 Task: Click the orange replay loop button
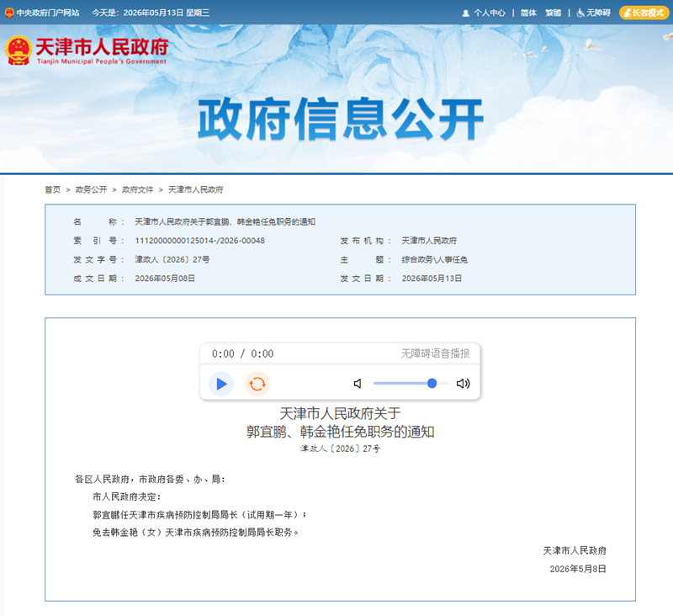tap(257, 384)
